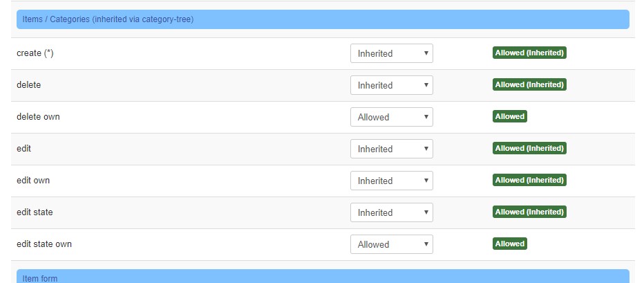Open the 'edit' permission dropdown
The width and height of the screenshot is (644, 283).
point(391,149)
